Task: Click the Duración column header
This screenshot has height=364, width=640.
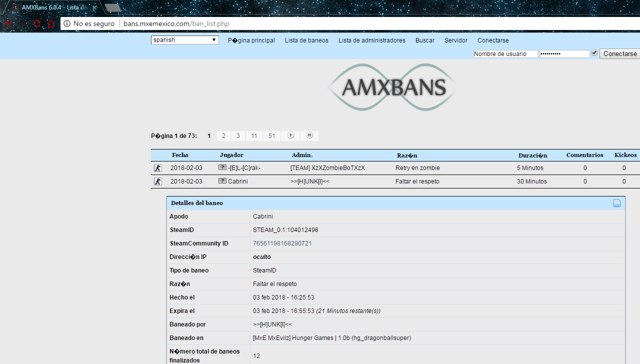Action: click(532, 155)
